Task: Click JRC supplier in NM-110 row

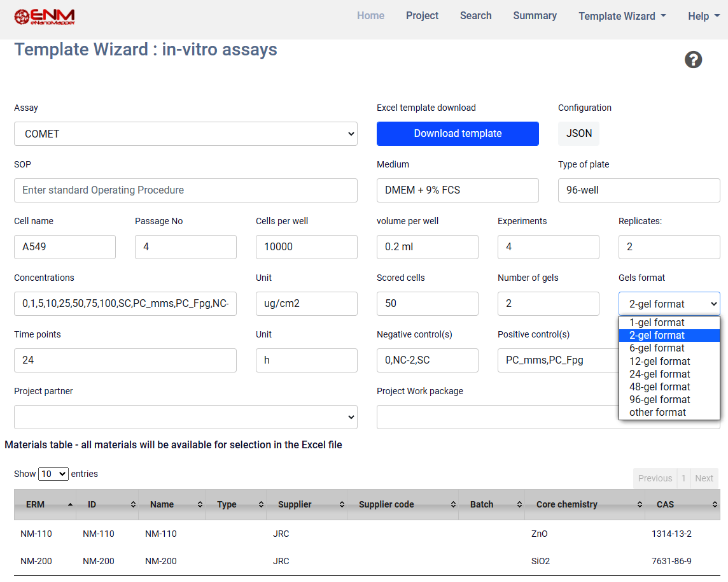Action: (x=281, y=534)
